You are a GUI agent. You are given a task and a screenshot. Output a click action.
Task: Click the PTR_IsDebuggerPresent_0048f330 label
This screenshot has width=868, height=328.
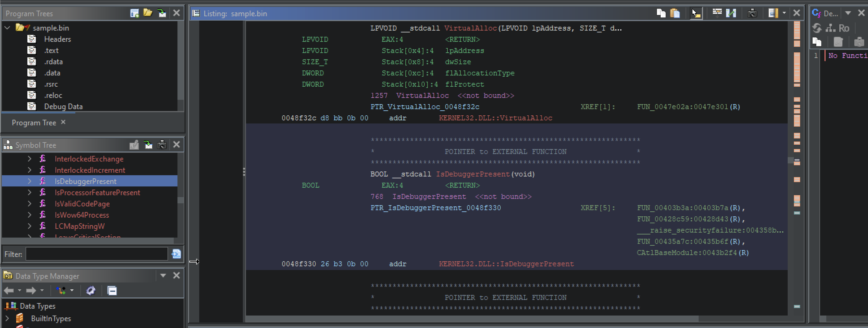point(436,208)
